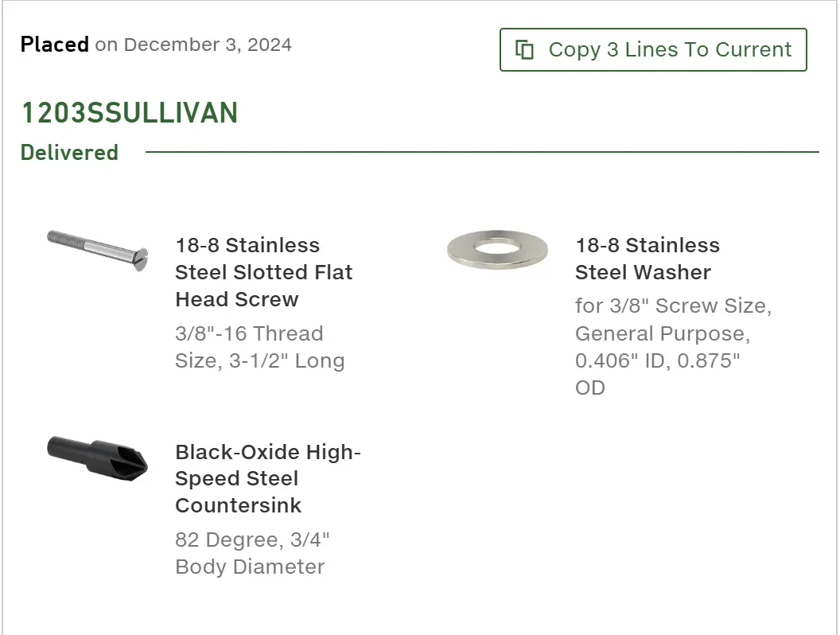Image resolution: width=840 pixels, height=635 pixels.
Task: Click the 3-1/2" Long text
Action: tap(285, 360)
